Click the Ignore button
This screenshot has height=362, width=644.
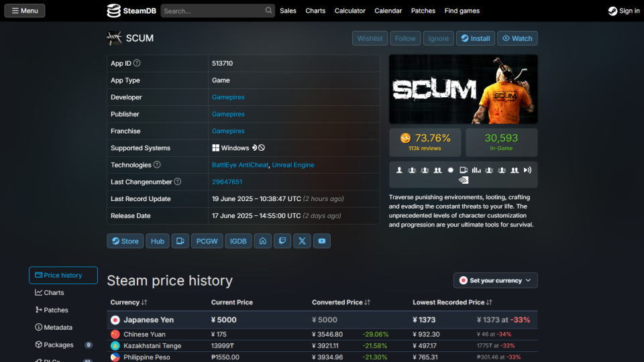click(x=438, y=38)
